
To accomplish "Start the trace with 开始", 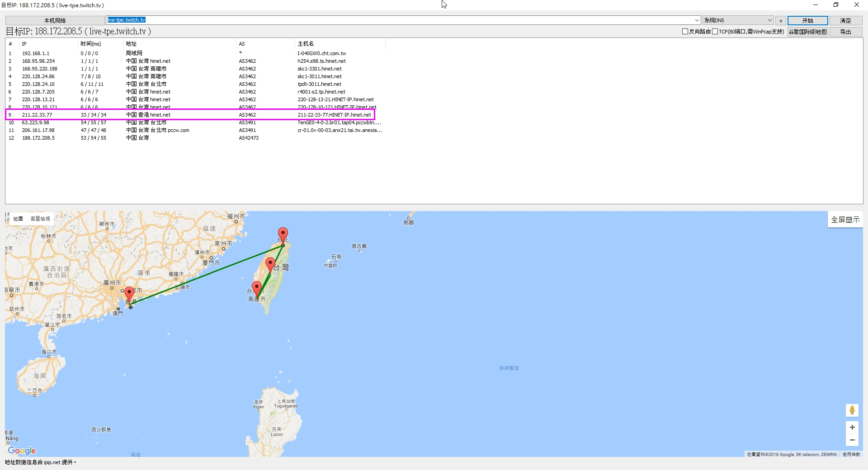I will click(808, 21).
